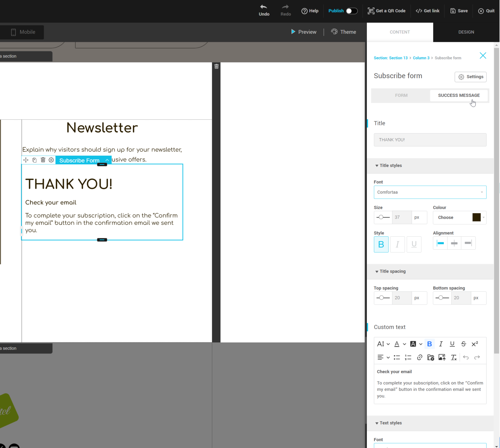500x448 pixels.
Task: Click the bulleted list icon
Action: [397, 357]
